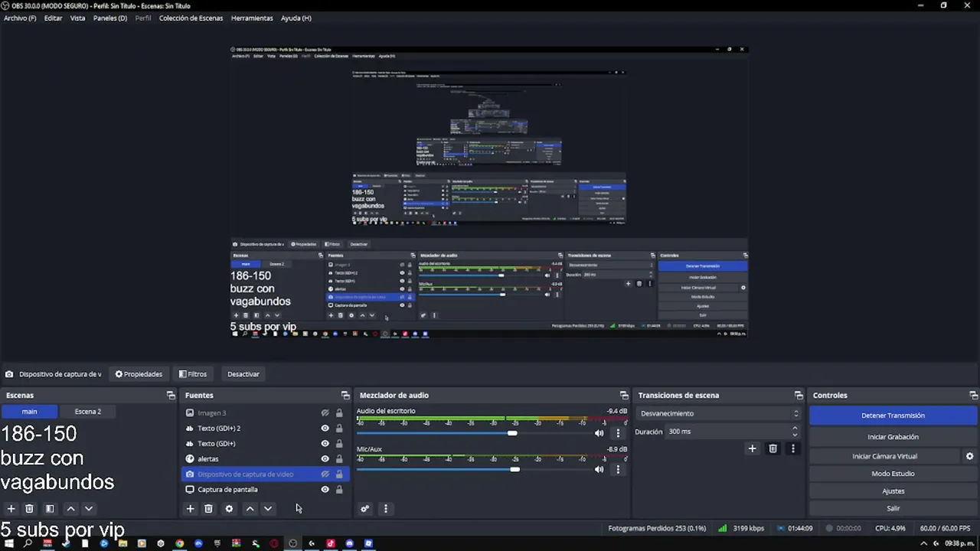
Task: Open the Herramientas menu
Action: coord(252,18)
